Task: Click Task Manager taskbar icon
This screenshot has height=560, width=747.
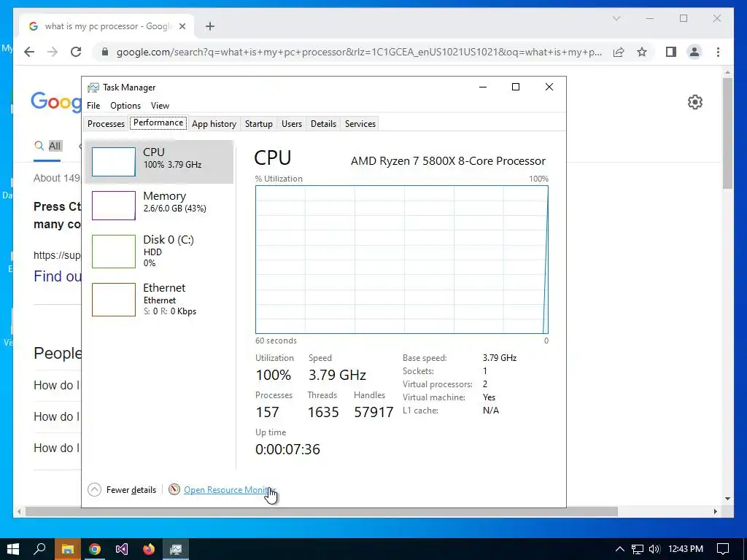Action: pos(176,549)
